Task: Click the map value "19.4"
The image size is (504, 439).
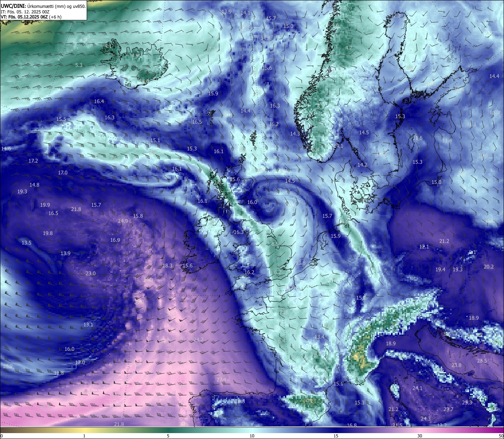Action: pyautogui.click(x=440, y=269)
